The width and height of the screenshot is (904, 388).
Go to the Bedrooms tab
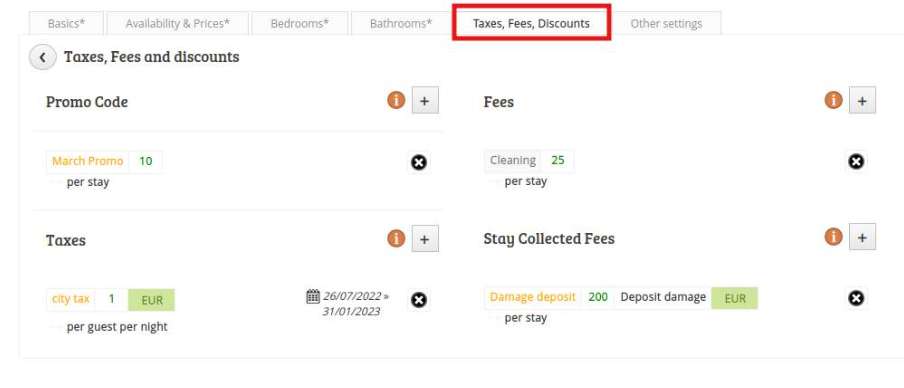[300, 24]
